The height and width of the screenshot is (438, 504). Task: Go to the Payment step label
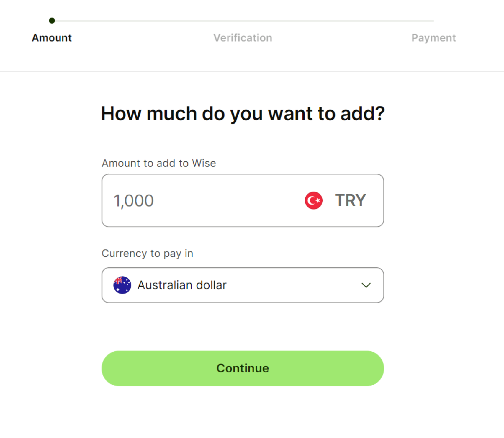point(433,38)
